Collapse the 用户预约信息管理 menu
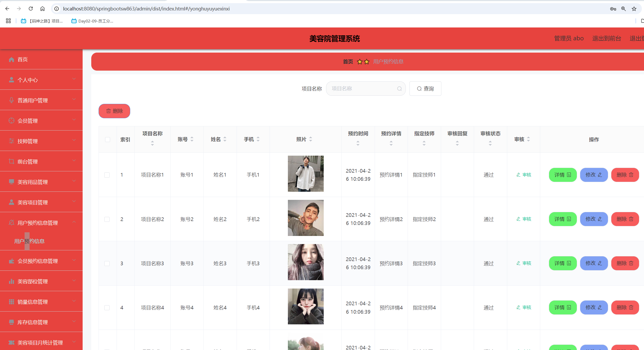The height and width of the screenshot is (350, 644). point(74,222)
